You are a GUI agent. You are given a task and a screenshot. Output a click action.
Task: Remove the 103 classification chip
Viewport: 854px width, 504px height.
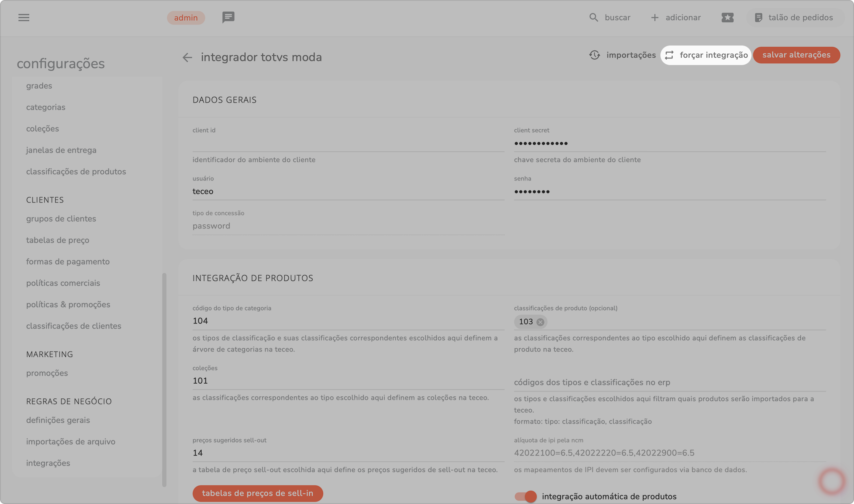(x=540, y=322)
